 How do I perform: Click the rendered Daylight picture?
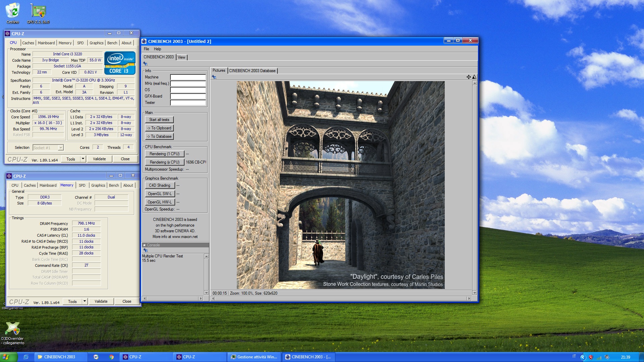coord(340,185)
